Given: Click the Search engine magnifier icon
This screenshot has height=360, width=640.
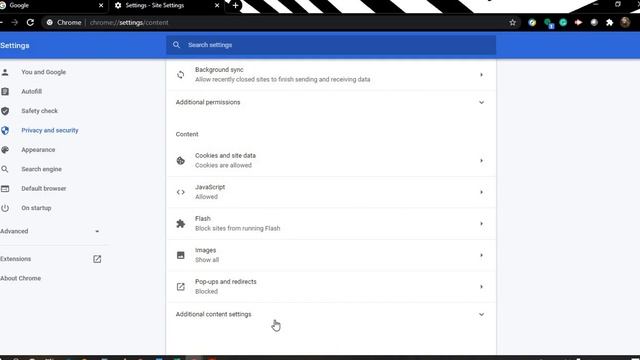Looking at the screenshot, I should point(5,169).
